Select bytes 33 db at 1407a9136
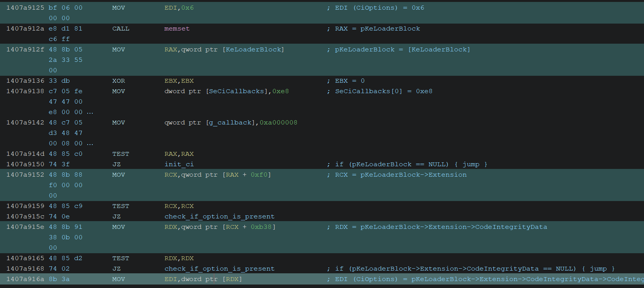Screen dimensions: 644x288 (x=59, y=81)
